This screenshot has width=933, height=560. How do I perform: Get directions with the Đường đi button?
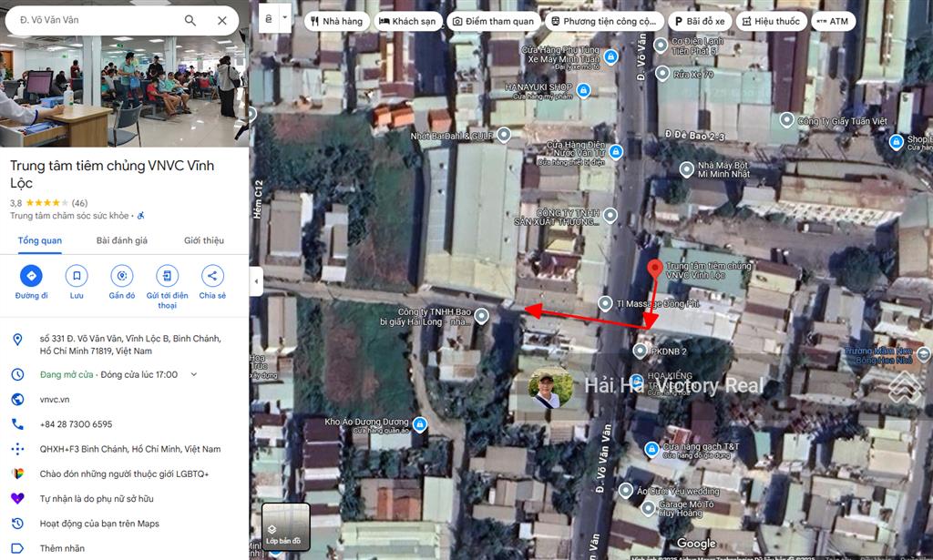point(32,276)
